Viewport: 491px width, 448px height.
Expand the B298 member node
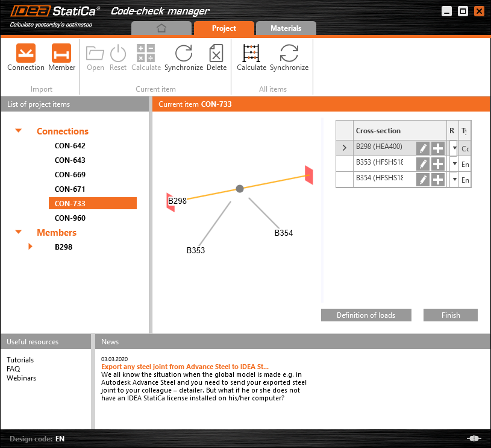tap(30, 247)
